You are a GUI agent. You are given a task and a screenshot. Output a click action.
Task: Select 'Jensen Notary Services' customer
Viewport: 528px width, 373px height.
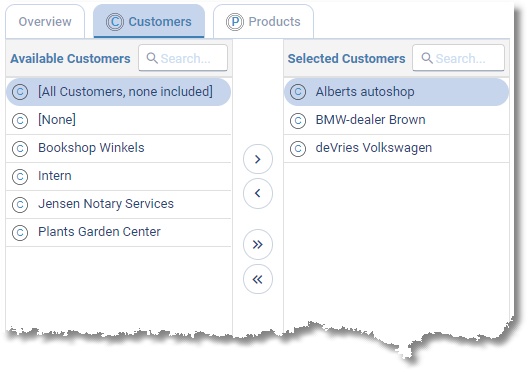pyautogui.click(x=118, y=204)
